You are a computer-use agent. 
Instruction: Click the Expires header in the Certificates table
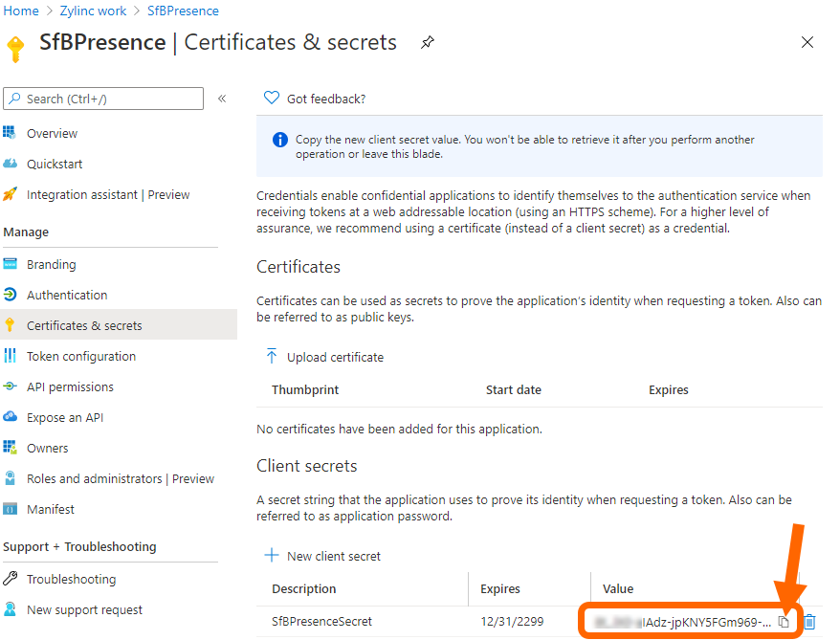point(669,390)
